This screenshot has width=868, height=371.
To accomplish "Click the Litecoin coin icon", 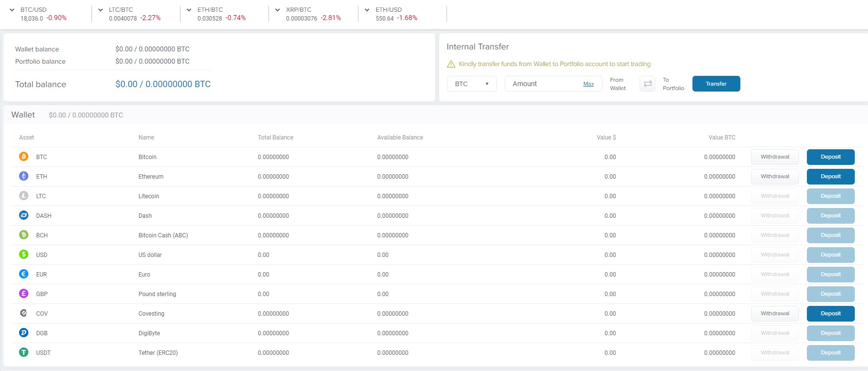I will coord(23,196).
